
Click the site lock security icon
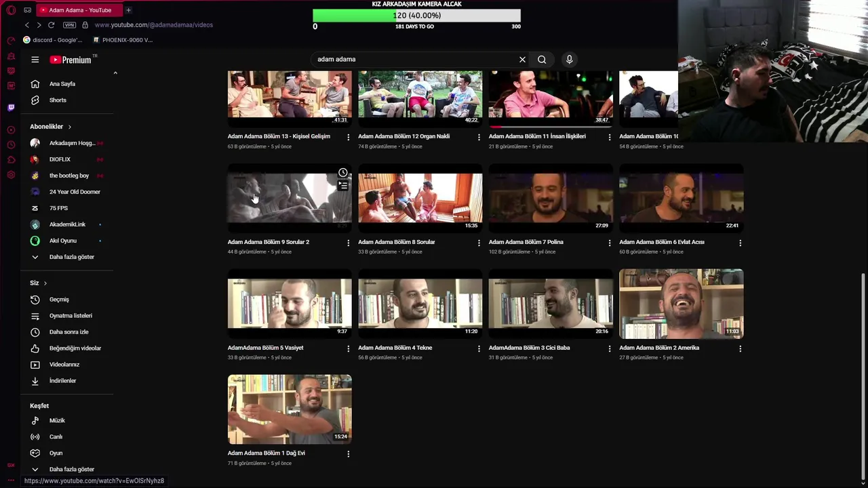85,25
